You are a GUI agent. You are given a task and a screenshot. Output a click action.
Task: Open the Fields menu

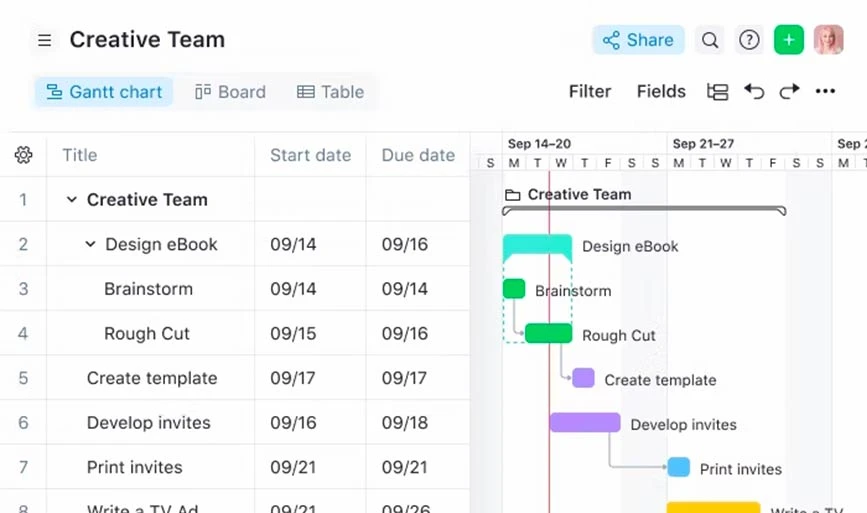click(661, 92)
